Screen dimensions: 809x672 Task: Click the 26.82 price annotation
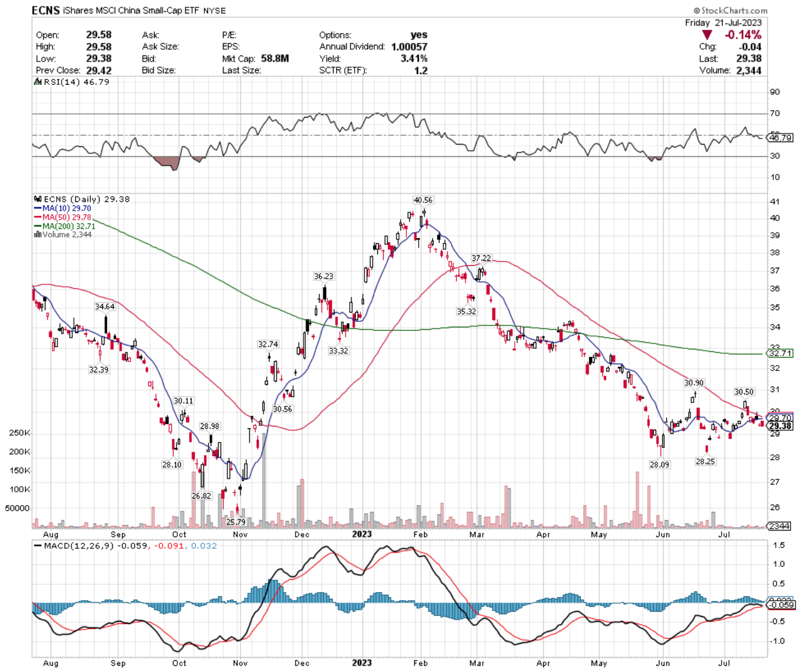tap(201, 496)
